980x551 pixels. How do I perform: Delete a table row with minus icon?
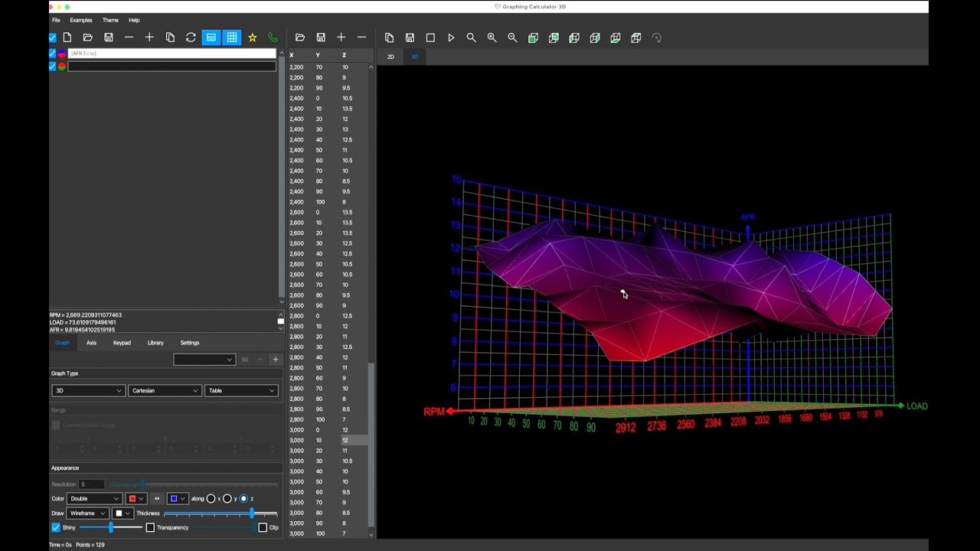[361, 37]
